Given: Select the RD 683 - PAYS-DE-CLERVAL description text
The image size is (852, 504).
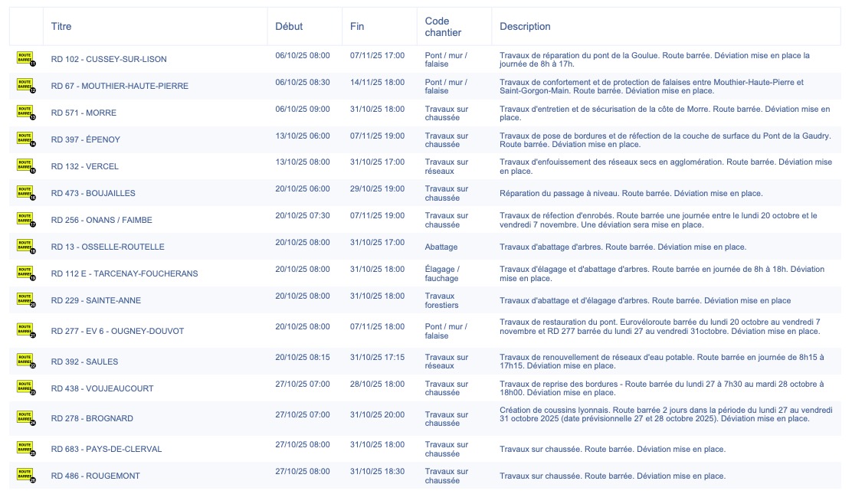Looking at the screenshot, I should tap(612, 449).
